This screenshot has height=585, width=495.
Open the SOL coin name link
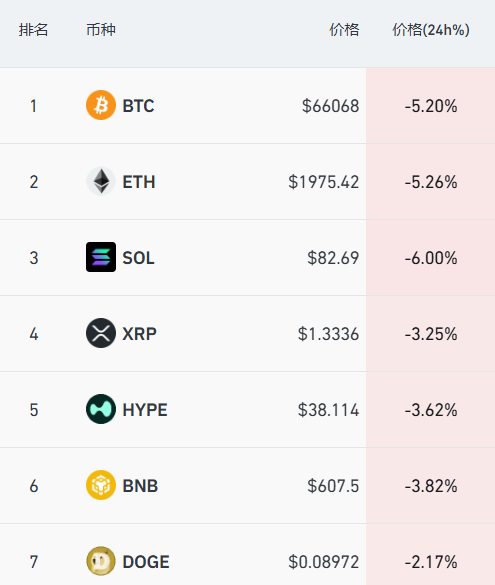pos(138,258)
